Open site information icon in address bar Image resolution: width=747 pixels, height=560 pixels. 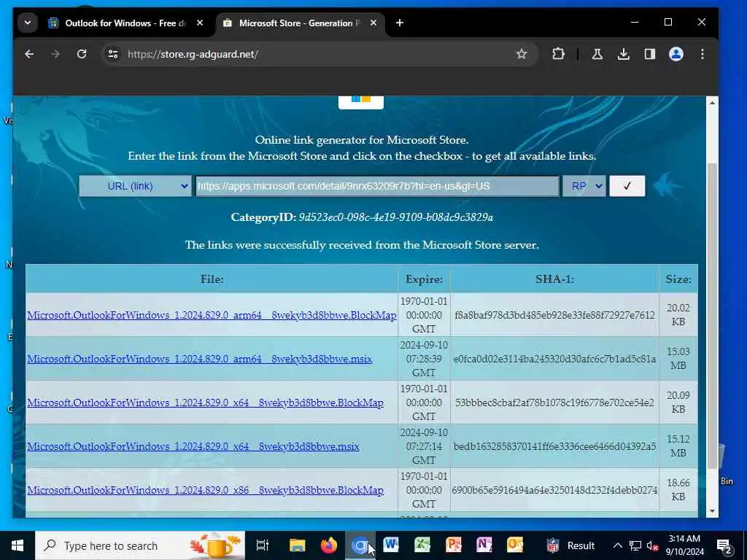coord(113,54)
